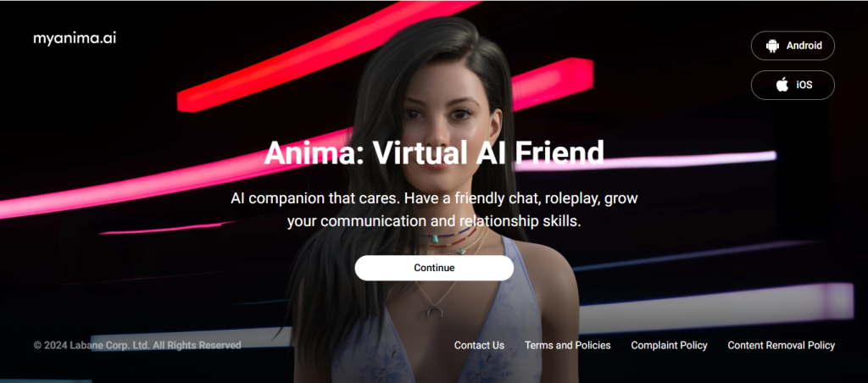The image size is (868, 383).
Task: Select the Android download button label
Action: pyautogui.click(x=804, y=46)
